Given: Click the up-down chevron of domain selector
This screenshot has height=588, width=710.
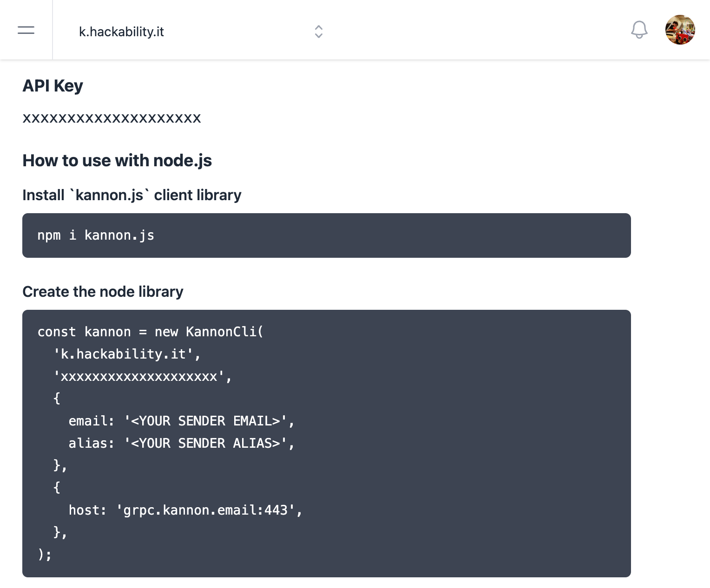Looking at the screenshot, I should point(319,32).
